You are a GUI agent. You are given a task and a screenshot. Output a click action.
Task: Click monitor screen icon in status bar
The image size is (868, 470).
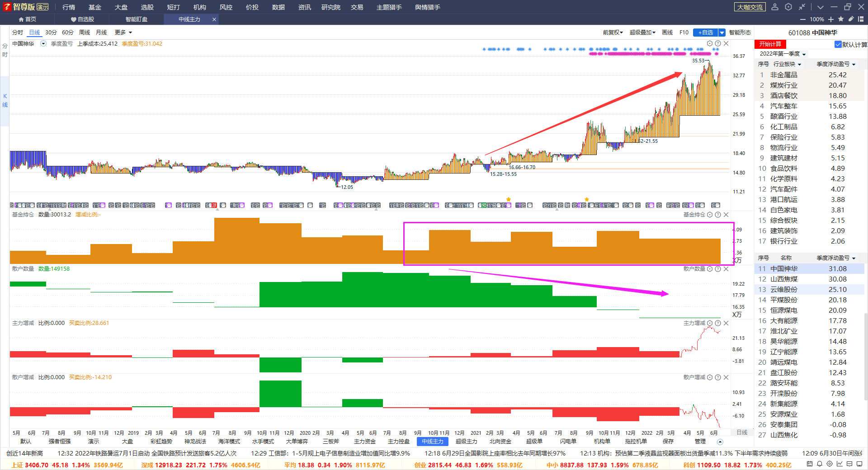click(859, 464)
